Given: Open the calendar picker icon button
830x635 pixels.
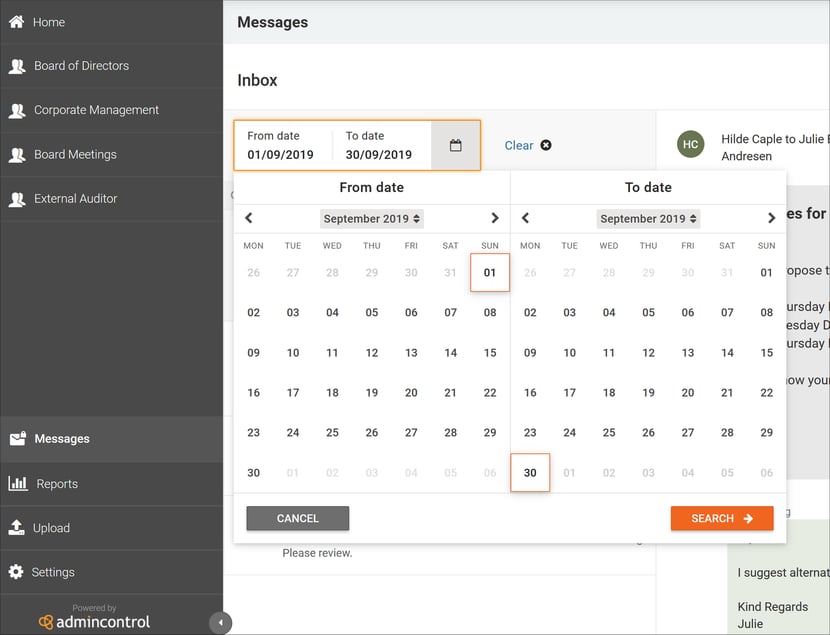Looking at the screenshot, I should coord(455,146).
